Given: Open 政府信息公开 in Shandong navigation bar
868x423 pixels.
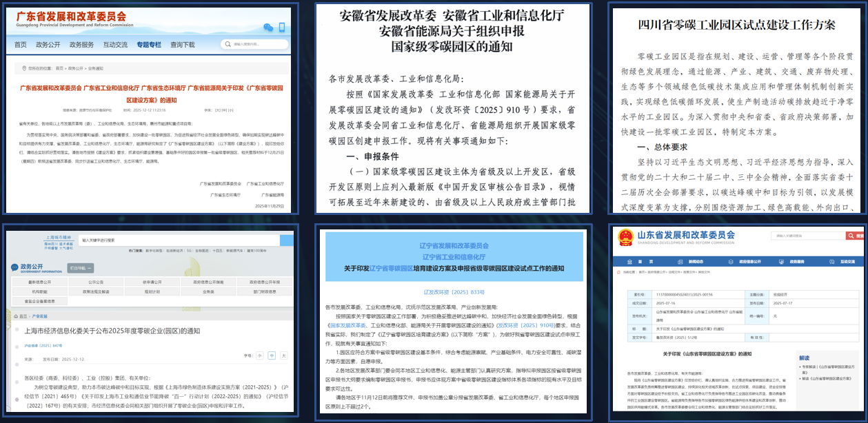Looking at the screenshot, I should tap(751, 262).
